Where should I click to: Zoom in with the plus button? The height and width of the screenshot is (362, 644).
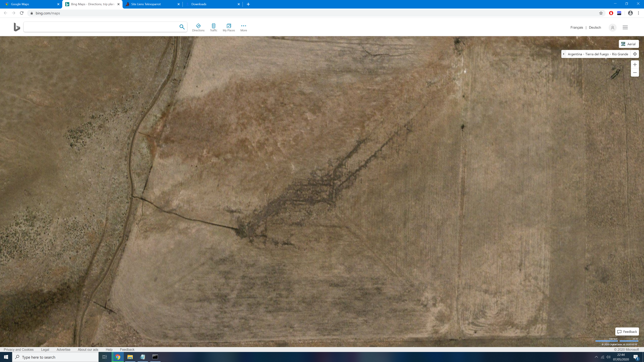tap(635, 65)
